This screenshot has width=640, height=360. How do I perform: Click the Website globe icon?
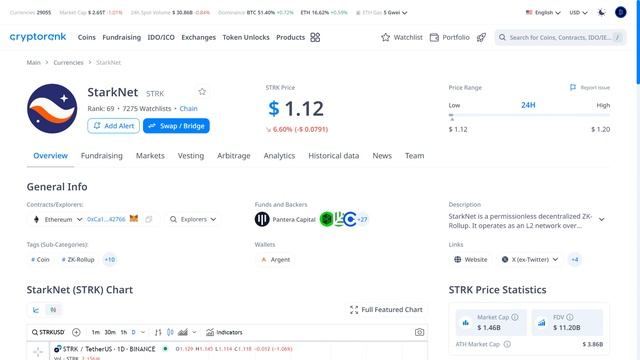458,260
